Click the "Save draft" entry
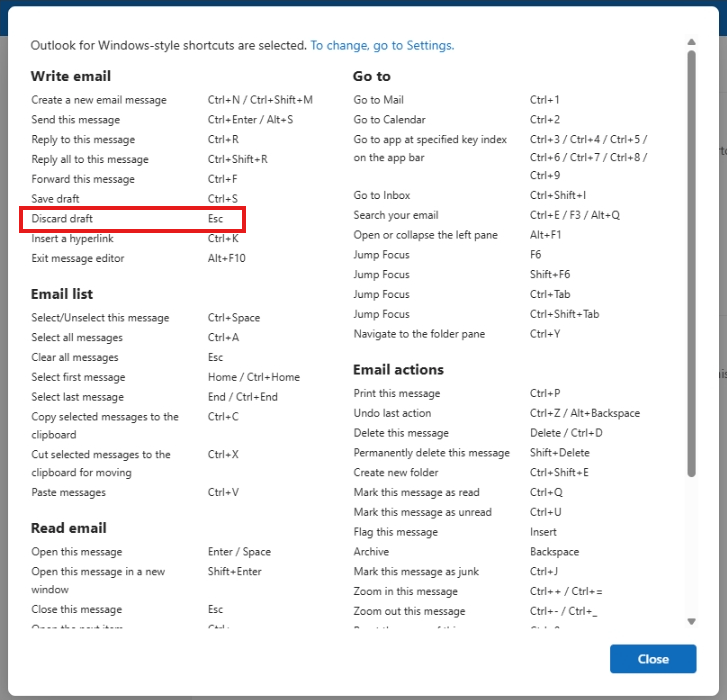The width and height of the screenshot is (727, 700). [x=55, y=199]
